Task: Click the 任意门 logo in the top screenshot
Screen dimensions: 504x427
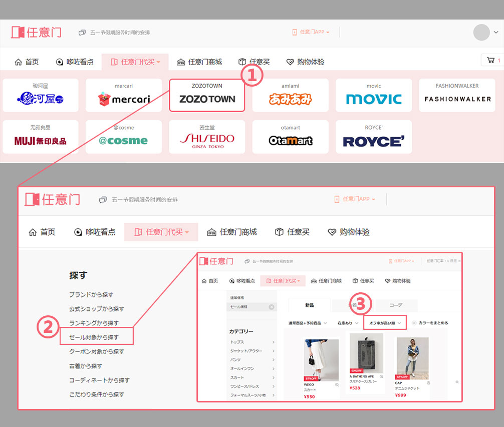Action: [36, 32]
